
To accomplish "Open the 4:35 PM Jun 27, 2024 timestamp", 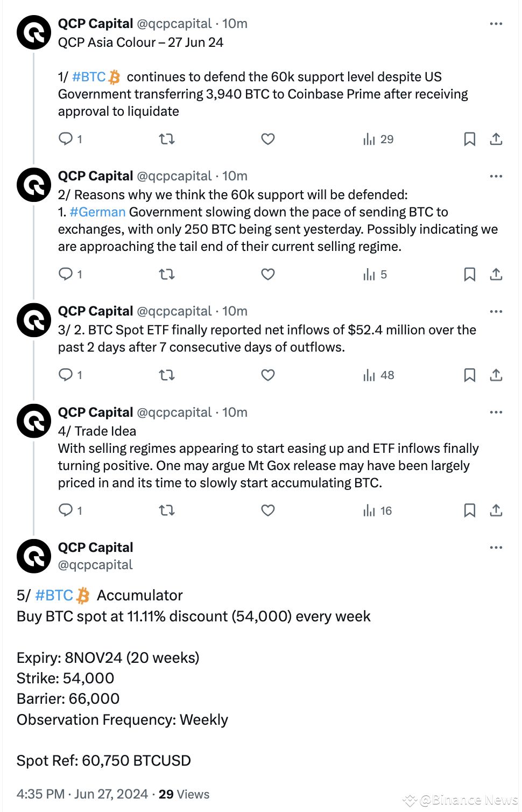I will [82, 794].
